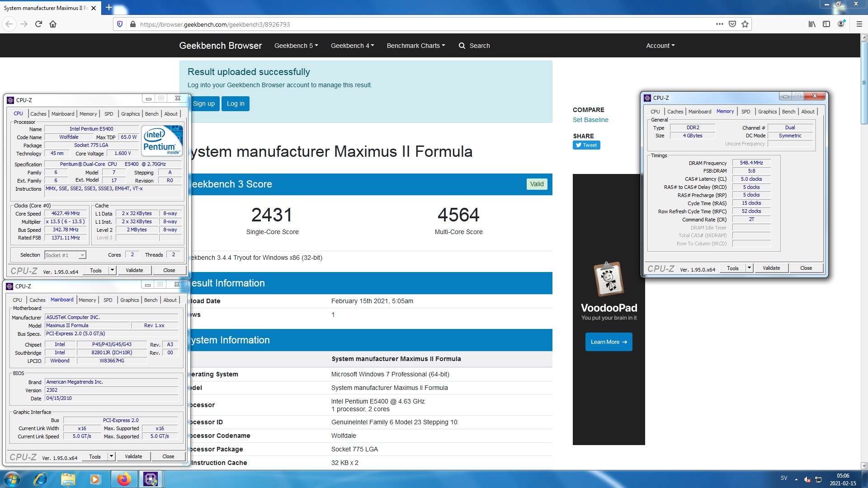Select Memory tab in top-left CPU-Z window
Screen dimensions: 868x488
[88, 114]
